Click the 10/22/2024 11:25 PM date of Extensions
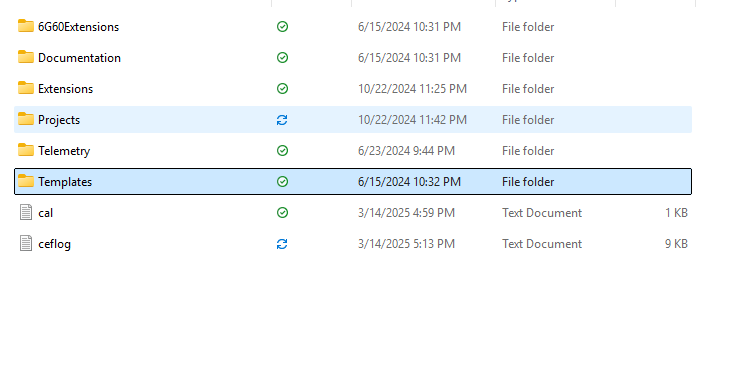This screenshot has height=365, width=745. 412,89
